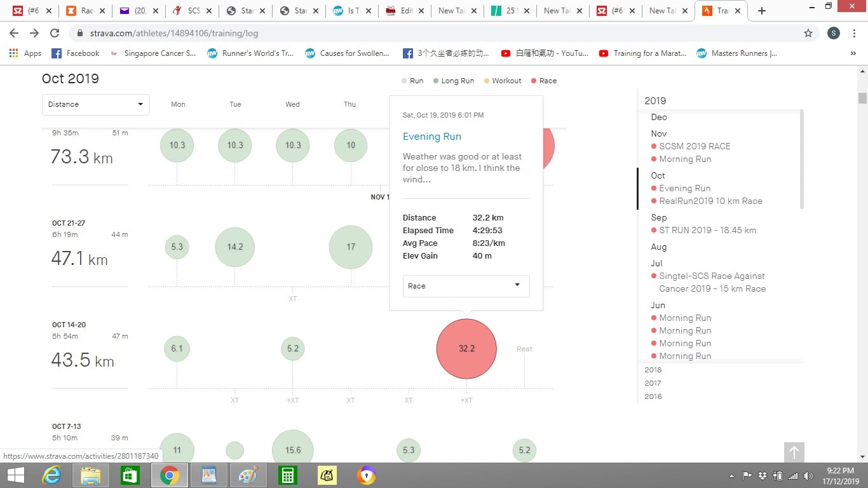
Task: Open Paint from the taskbar
Action: (x=248, y=475)
